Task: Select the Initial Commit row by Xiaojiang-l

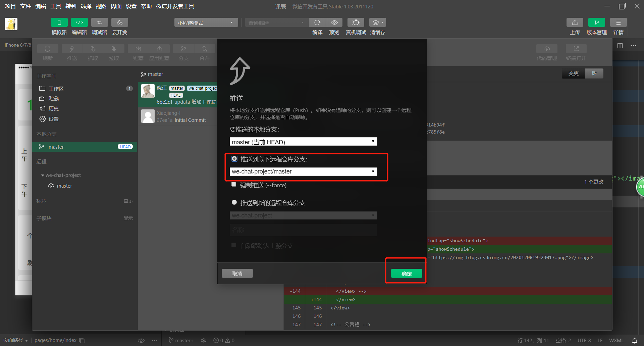Action: tap(178, 116)
